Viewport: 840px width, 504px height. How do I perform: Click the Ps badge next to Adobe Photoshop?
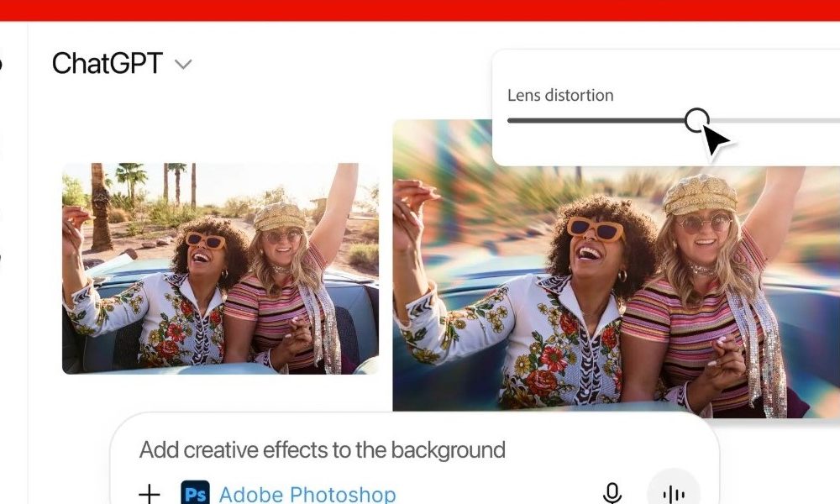pyautogui.click(x=195, y=494)
